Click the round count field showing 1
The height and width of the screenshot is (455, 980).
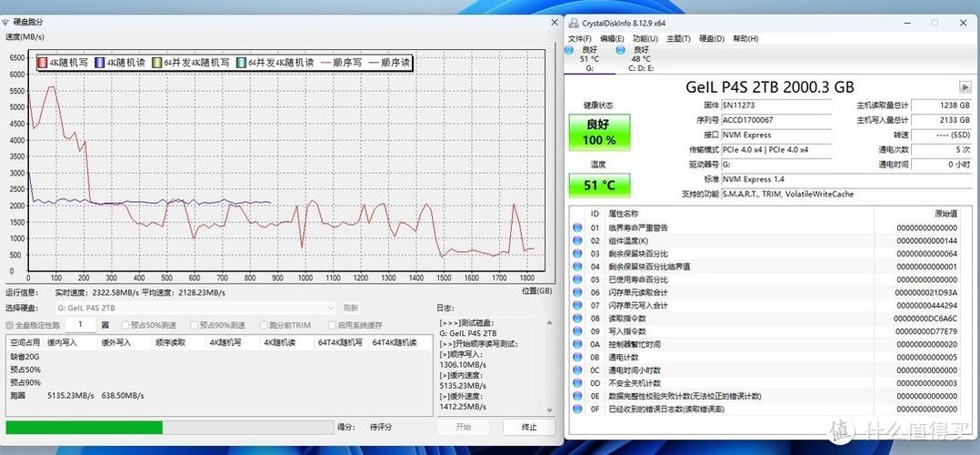pyautogui.click(x=81, y=324)
